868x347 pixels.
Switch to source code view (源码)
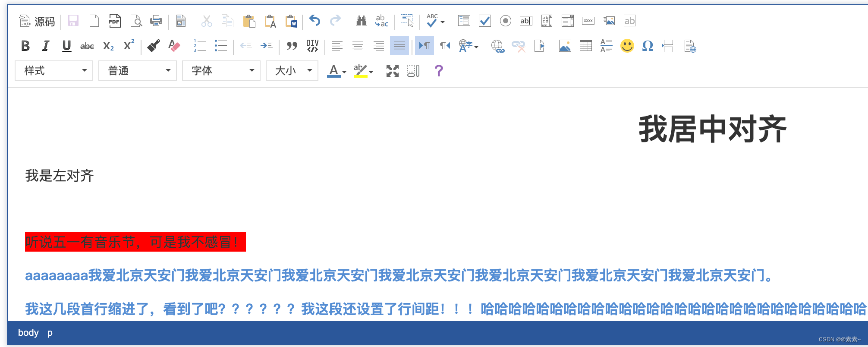pyautogui.click(x=37, y=21)
